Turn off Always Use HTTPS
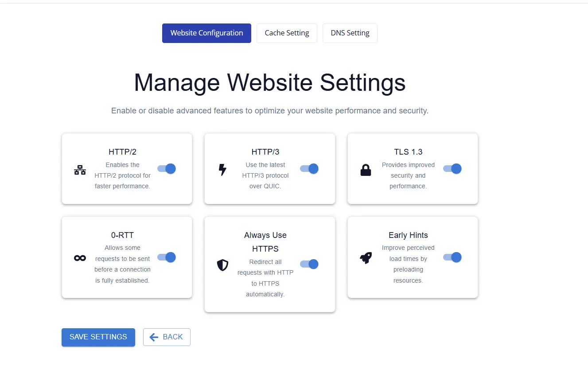The width and height of the screenshot is (588, 377). click(309, 264)
